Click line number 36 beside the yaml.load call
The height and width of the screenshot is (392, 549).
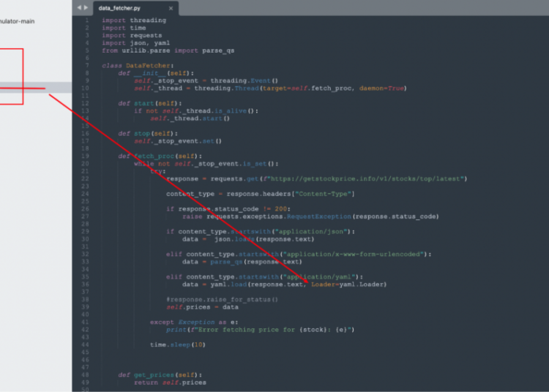86,284
